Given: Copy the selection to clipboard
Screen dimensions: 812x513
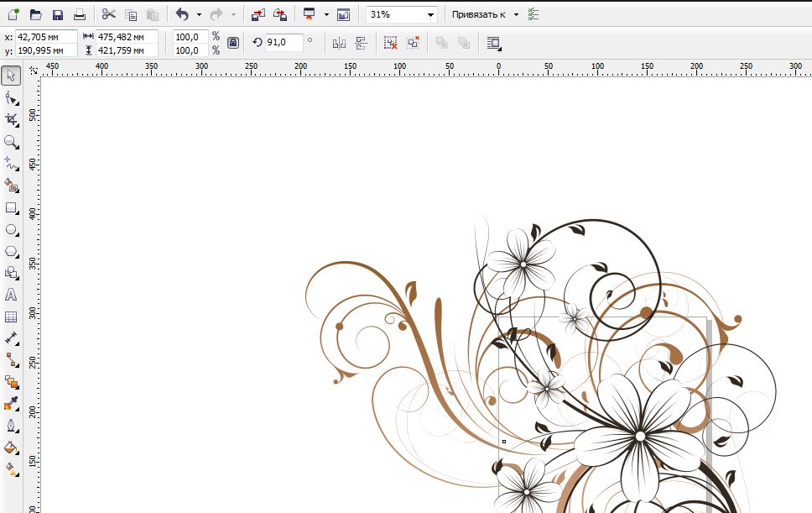Looking at the screenshot, I should [x=131, y=14].
